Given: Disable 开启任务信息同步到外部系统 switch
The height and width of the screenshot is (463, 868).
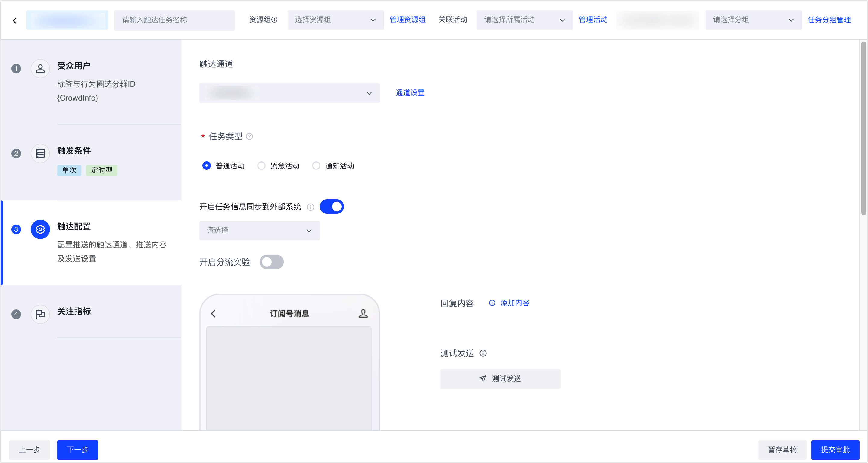Looking at the screenshot, I should 332,207.
